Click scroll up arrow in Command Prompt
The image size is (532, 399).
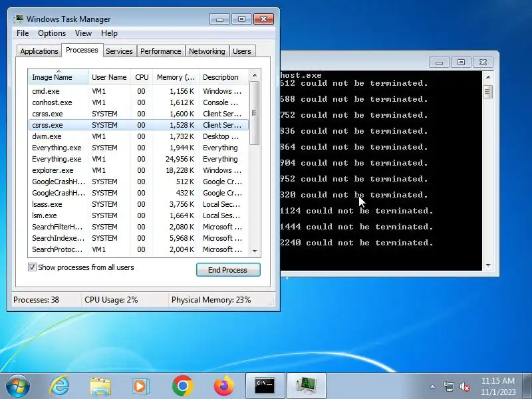click(x=488, y=77)
